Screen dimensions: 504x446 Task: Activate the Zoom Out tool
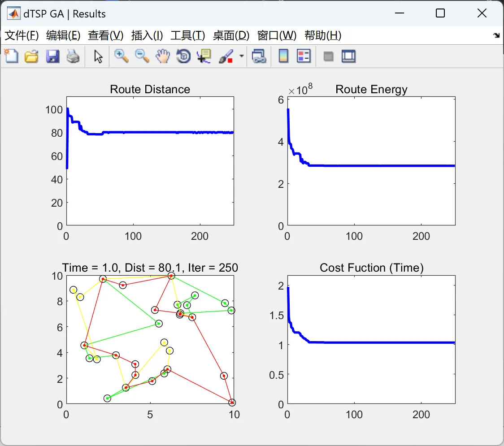point(142,56)
